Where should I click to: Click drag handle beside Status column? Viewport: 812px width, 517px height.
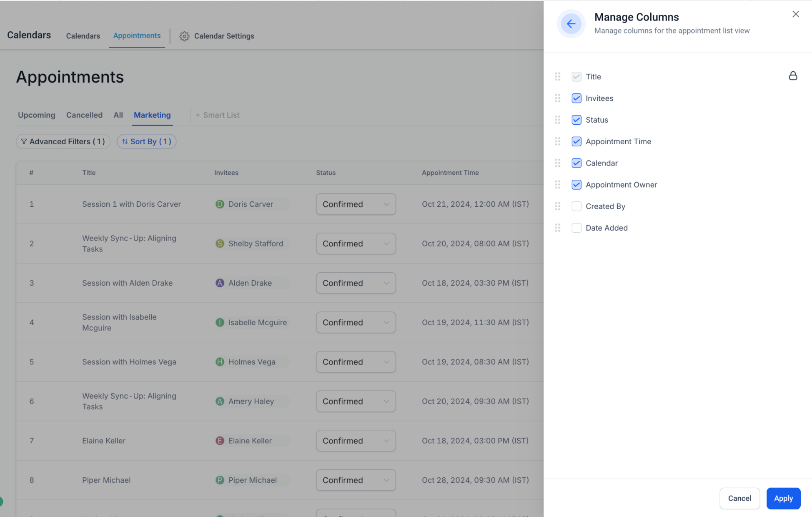click(557, 120)
